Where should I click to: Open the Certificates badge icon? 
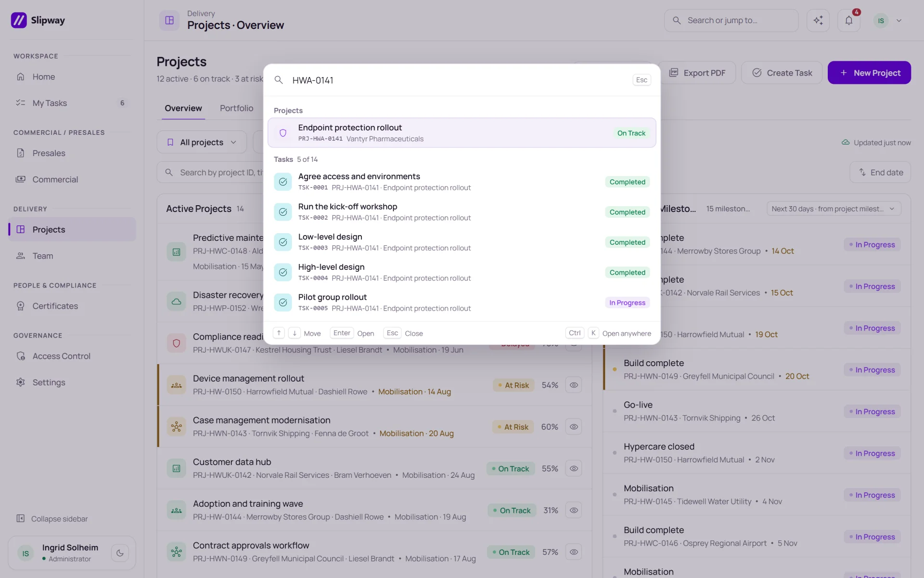pos(20,306)
